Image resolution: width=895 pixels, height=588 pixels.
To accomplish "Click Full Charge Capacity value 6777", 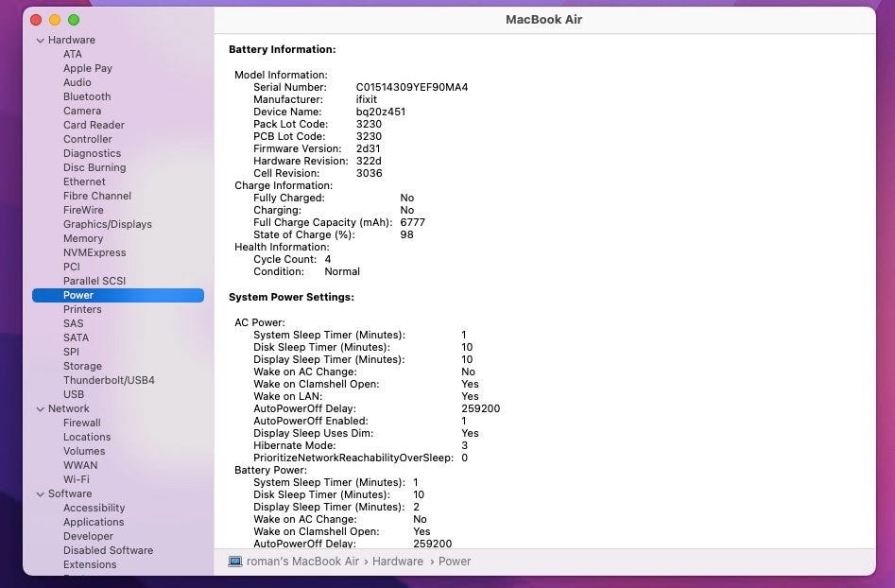I will [x=412, y=223].
